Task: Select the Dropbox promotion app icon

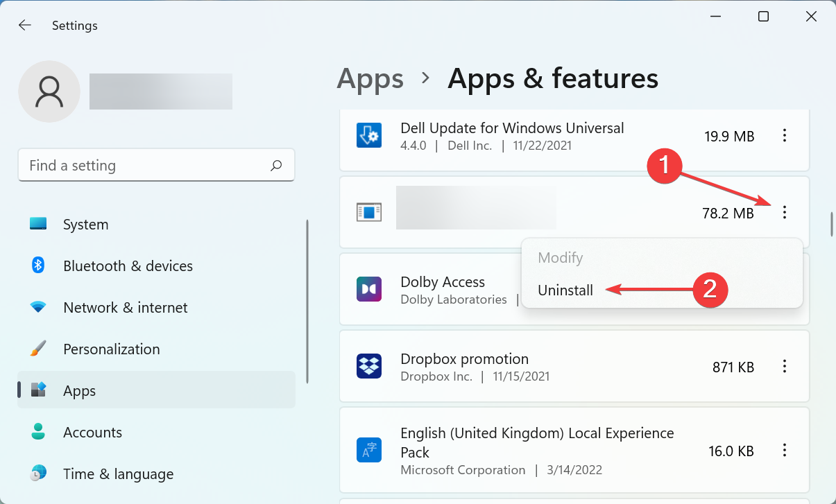Action: point(369,366)
